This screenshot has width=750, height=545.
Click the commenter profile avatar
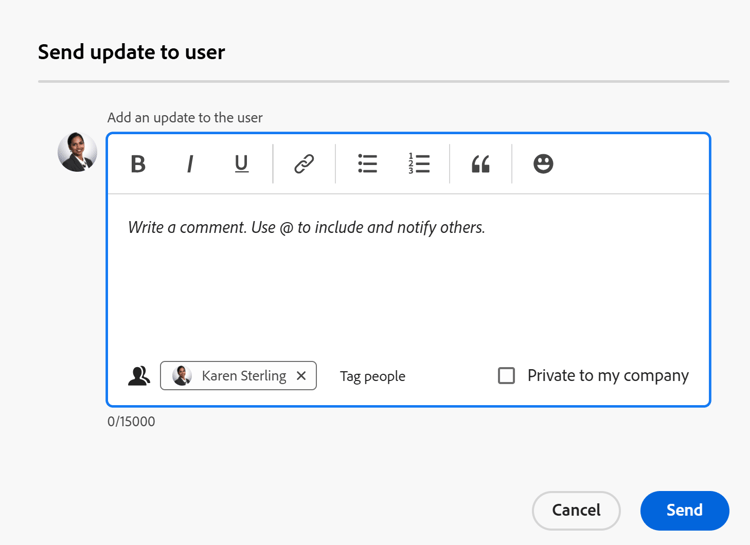[x=77, y=153]
